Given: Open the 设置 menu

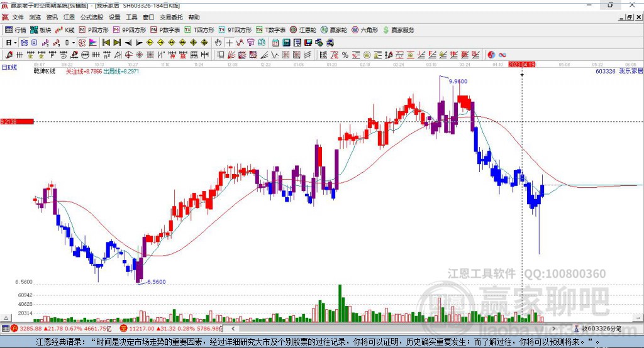Looking at the screenshot, I should coord(114,17).
